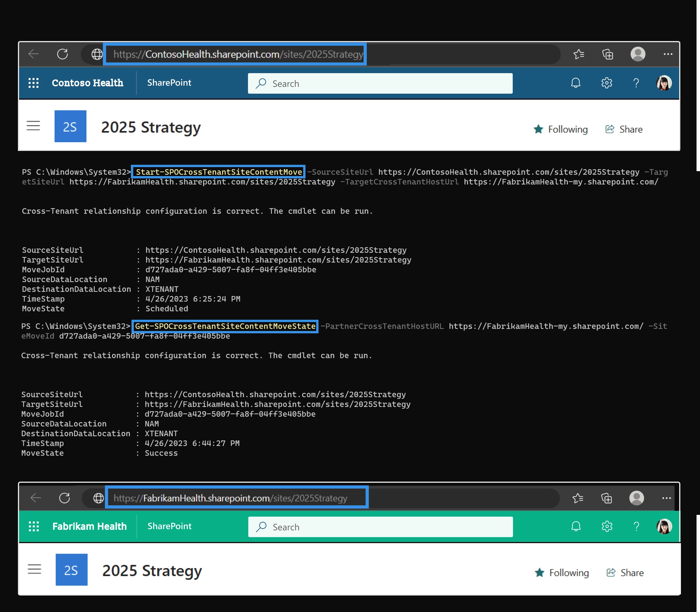The image size is (700, 612).
Task: Expand the Fabrikam Health app launcher grid
Action: (x=34, y=526)
